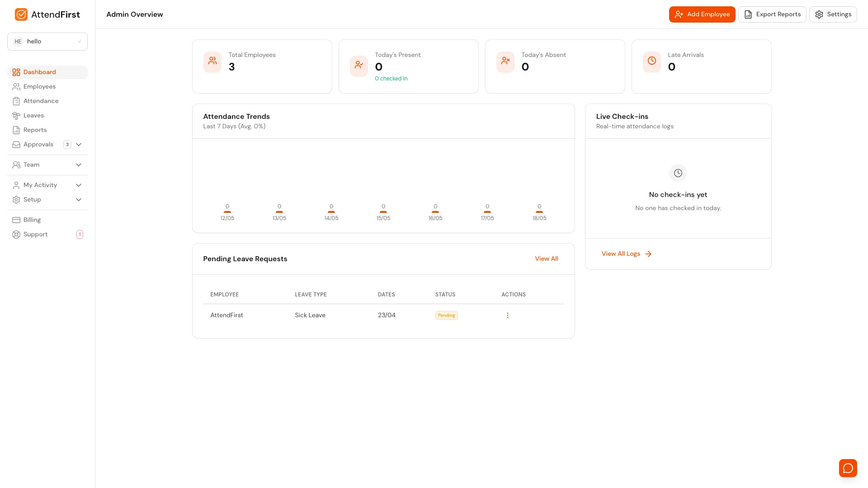Click the Employees people icon in sidebar
Screen dimensions: 868x488
[x=16, y=87]
